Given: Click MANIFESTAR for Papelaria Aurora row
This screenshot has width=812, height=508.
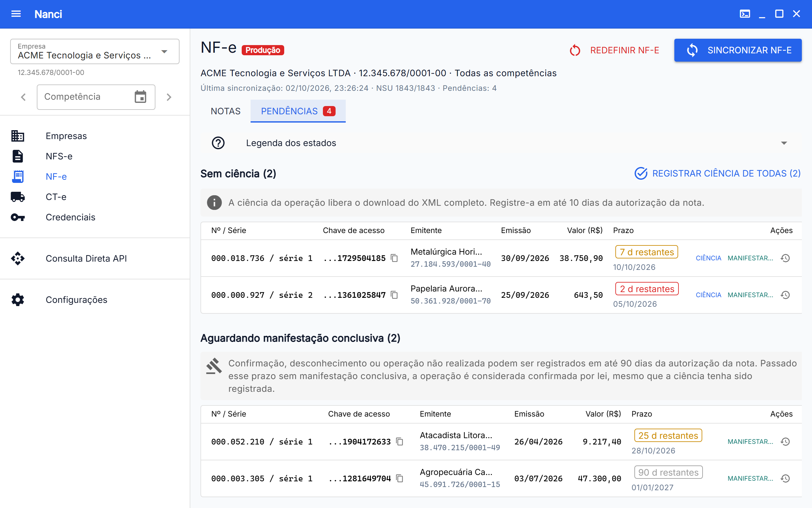Looking at the screenshot, I should [750, 295].
